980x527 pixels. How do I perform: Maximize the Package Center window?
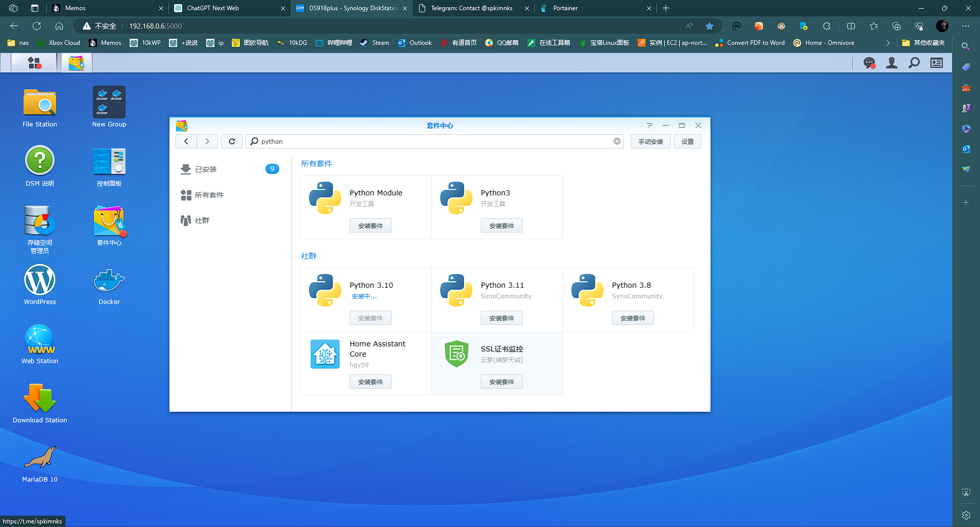tap(682, 126)
